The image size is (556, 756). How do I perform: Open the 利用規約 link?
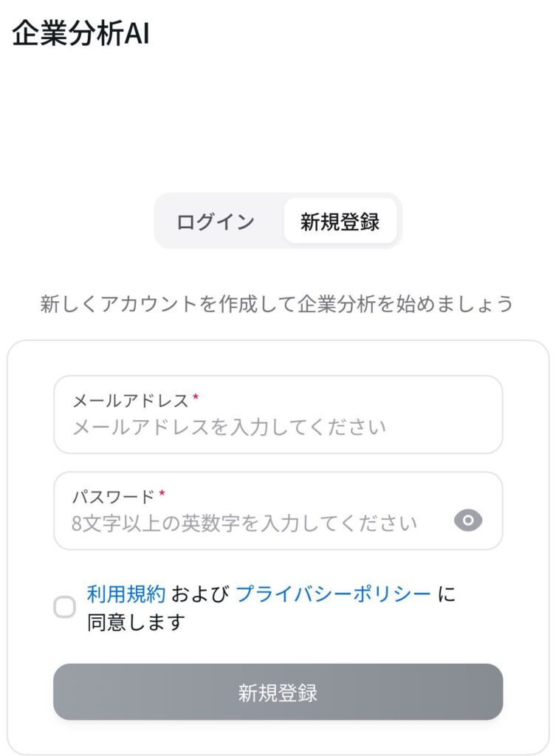(126, 594)
